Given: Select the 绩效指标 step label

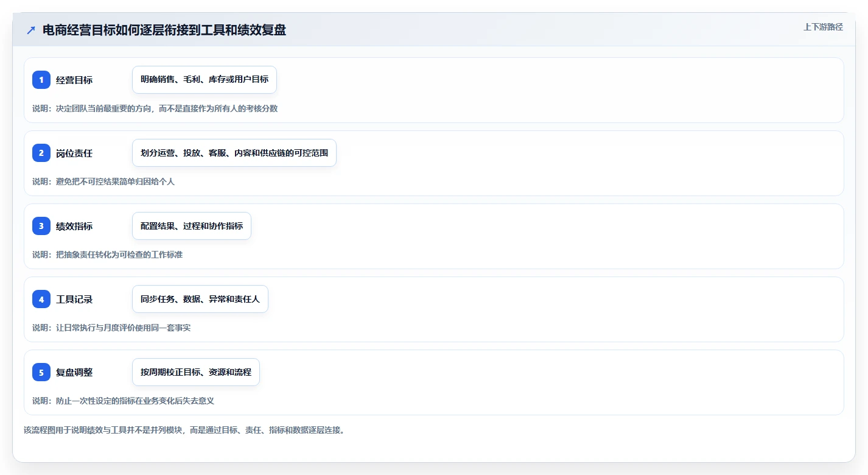Looking at the screenshot, I should tap(74, 226).
